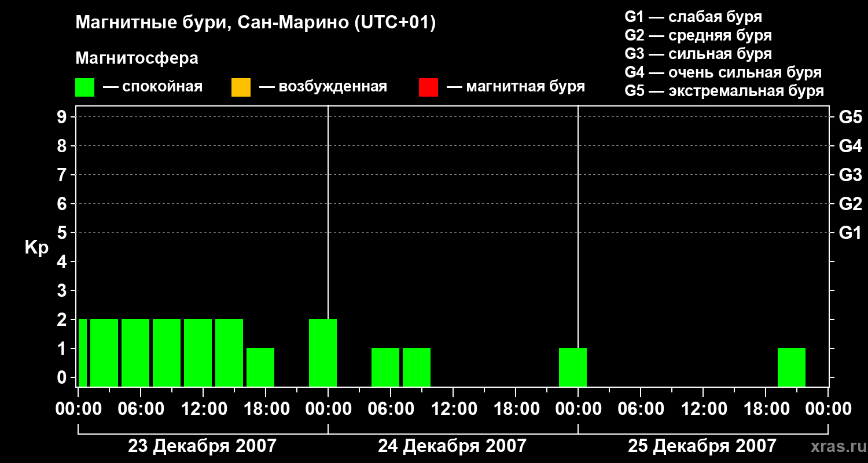Click the '25 Декабря 2007' date label

pos(703,446)
